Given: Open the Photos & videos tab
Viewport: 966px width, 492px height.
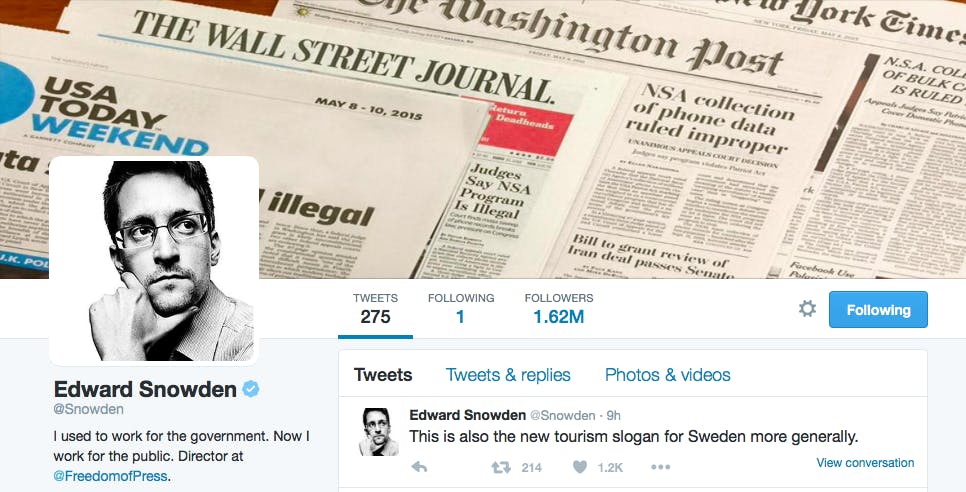Looking at the screenshot, I should coord(667,375).
